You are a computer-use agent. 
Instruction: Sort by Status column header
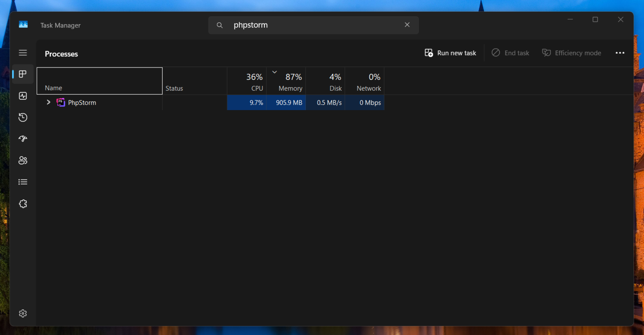click(195, 81)
